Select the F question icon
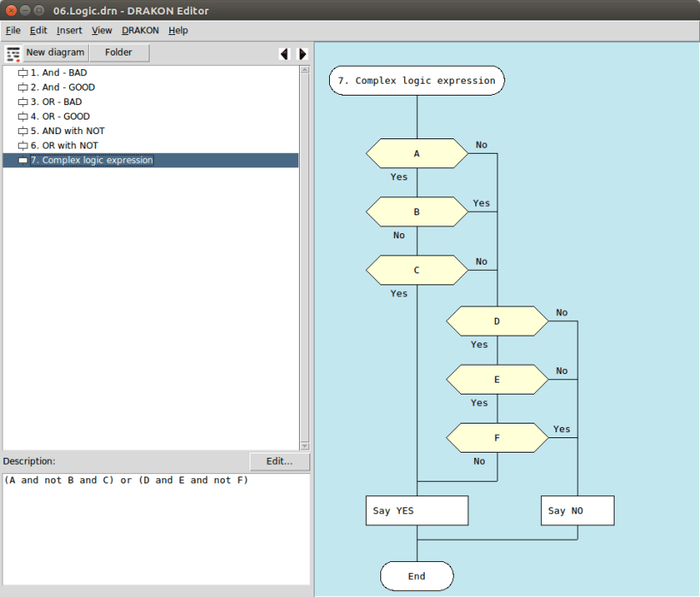Image resolution: width=700 pixels, height=597 pixels. (x=497, y=437)
